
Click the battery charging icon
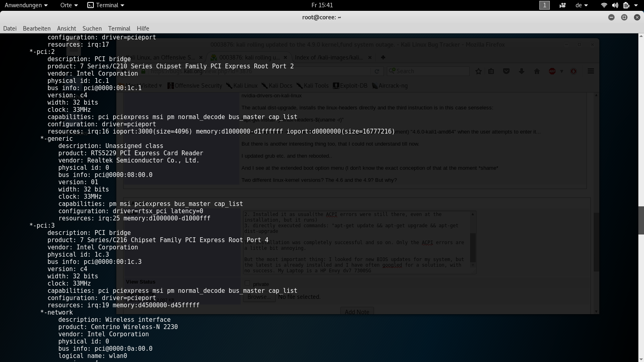tap(626, 5)
